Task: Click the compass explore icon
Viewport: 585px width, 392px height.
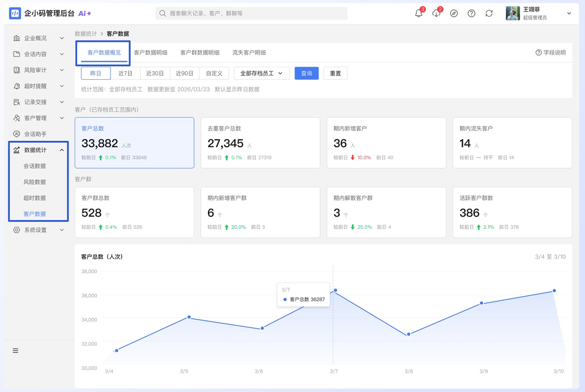Action: [x=454, y=13]
